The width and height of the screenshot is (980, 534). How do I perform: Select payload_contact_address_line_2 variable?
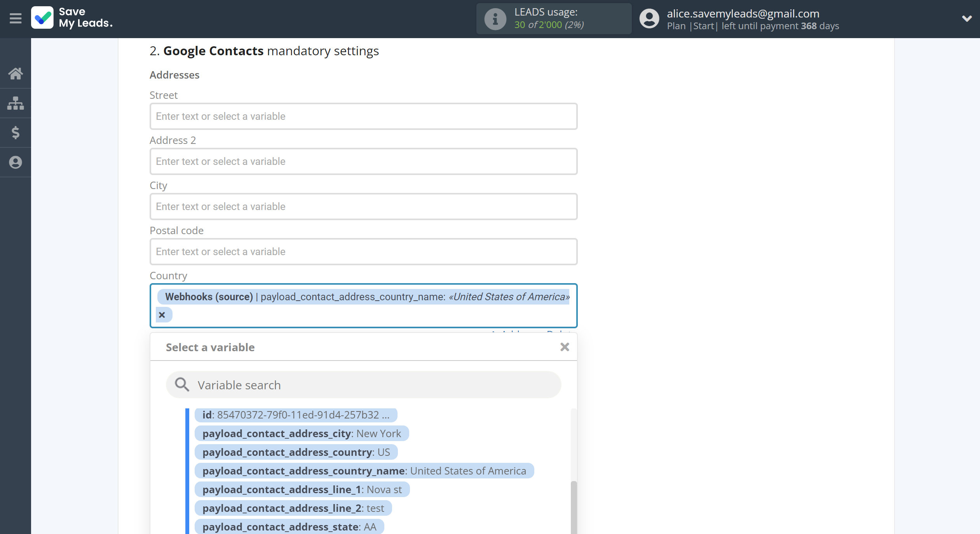coord(293,508)
